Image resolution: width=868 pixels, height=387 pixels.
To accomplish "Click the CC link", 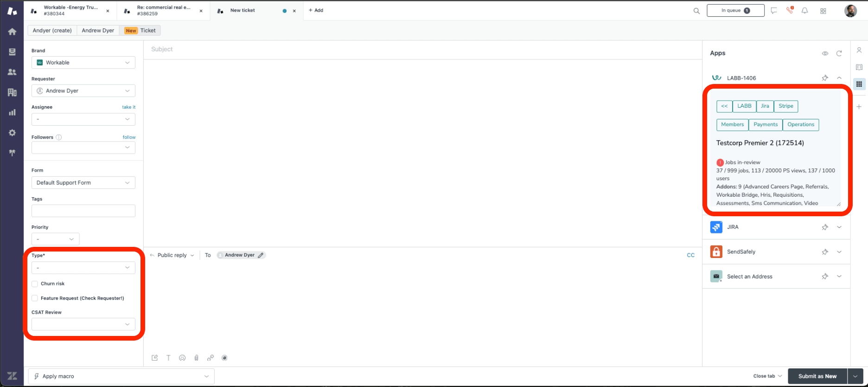I will [x=691, y=255].
